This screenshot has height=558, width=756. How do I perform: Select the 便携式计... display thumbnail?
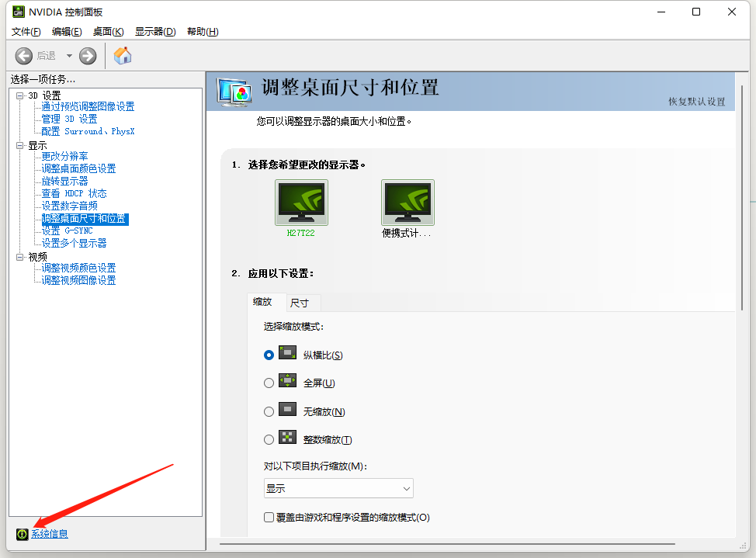click(x=408, y=203)
